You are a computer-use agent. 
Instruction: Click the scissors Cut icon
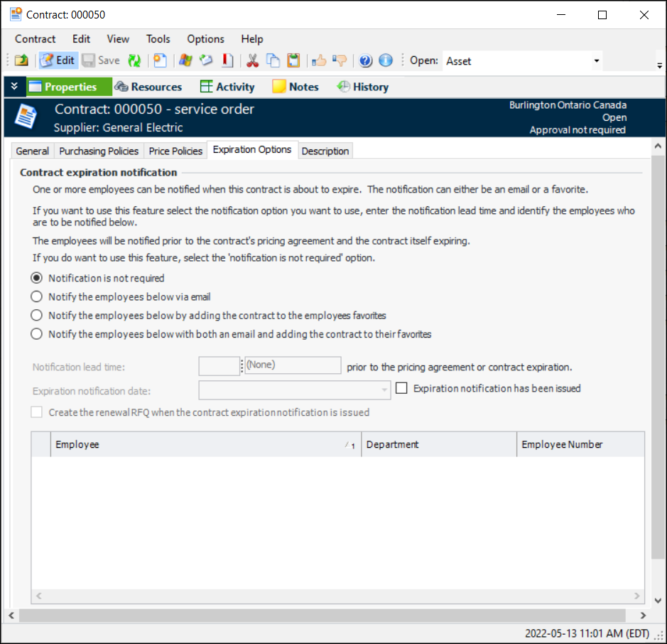(x=253, y=60)
